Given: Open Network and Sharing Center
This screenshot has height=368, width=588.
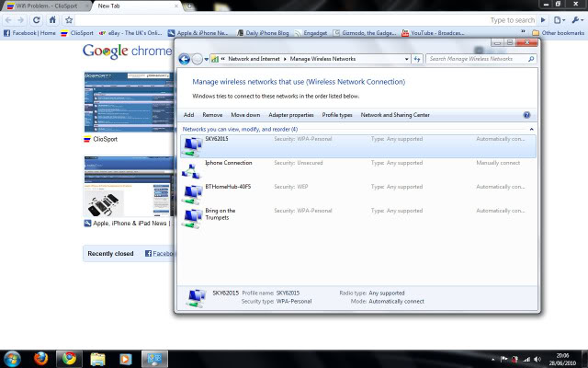Looking at the screenshot, I should click(395, 115).
